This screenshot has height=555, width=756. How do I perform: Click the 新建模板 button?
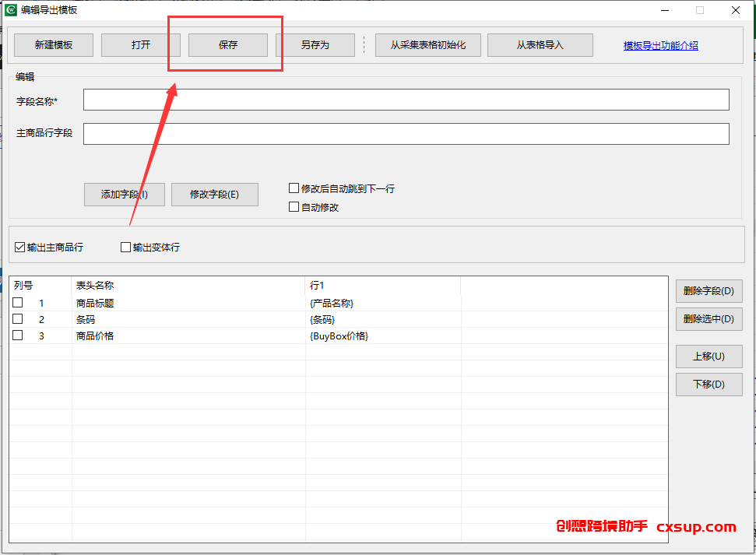54,45
